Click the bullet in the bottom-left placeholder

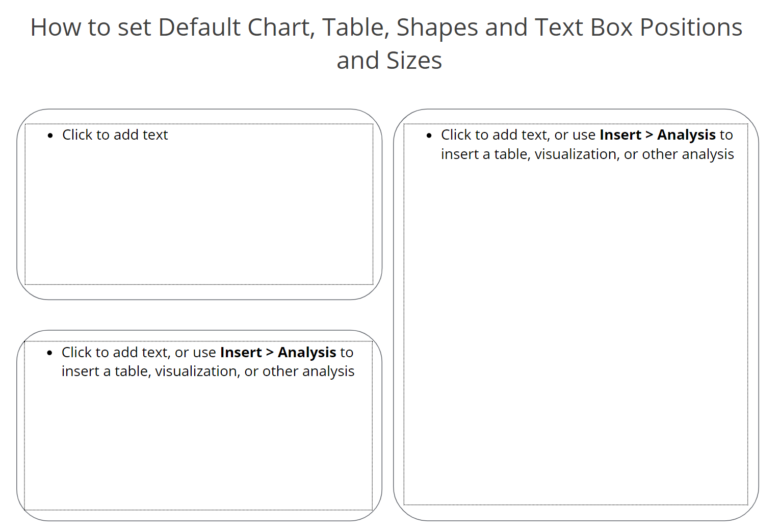49,353
